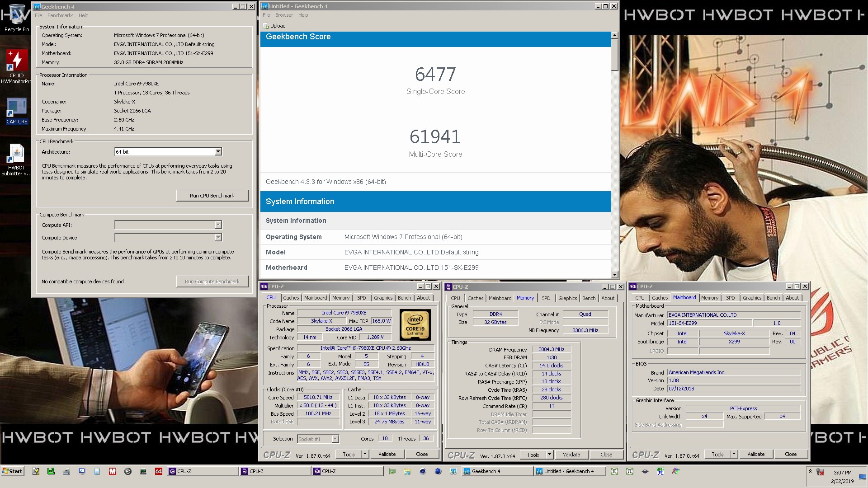868x488 pixels.
Task: Click the results scrollbar down arrow
Action: click(x=614, y=275)
